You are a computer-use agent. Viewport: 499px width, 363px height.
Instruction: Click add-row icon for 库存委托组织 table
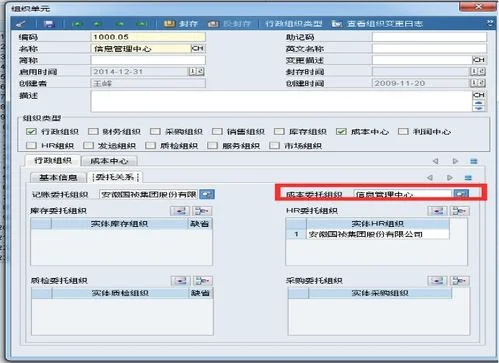[180, 211]
